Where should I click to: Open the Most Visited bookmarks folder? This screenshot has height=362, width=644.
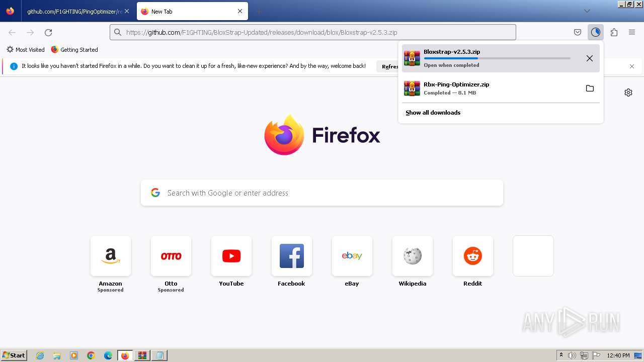(25, 50)
